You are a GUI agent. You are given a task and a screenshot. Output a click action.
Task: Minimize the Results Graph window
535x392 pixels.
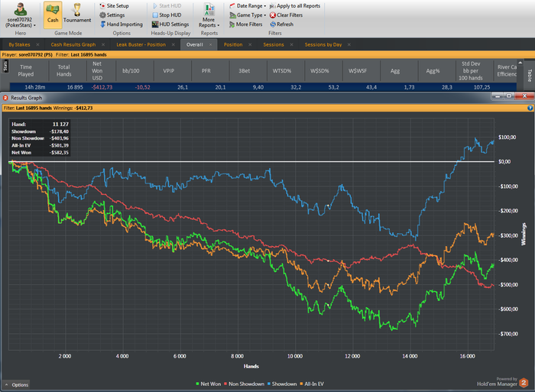pos(498,96)
